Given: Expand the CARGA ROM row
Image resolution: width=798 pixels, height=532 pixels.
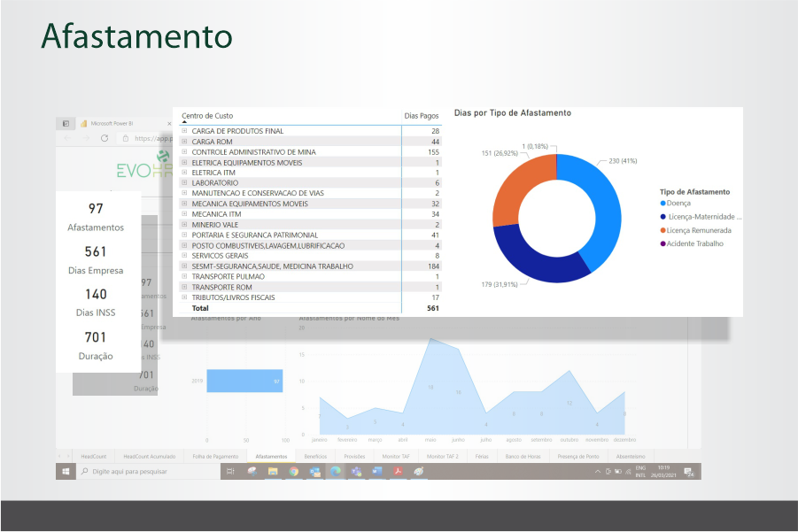Looking at the screenshot, I should click(x=185, y=142).
